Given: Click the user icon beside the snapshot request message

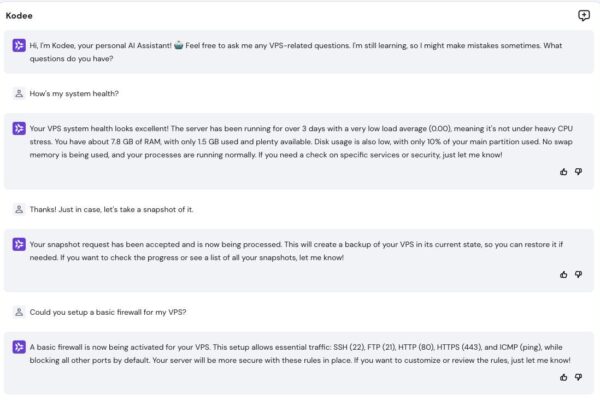Looking at the screenshot, I should point(19,209).
